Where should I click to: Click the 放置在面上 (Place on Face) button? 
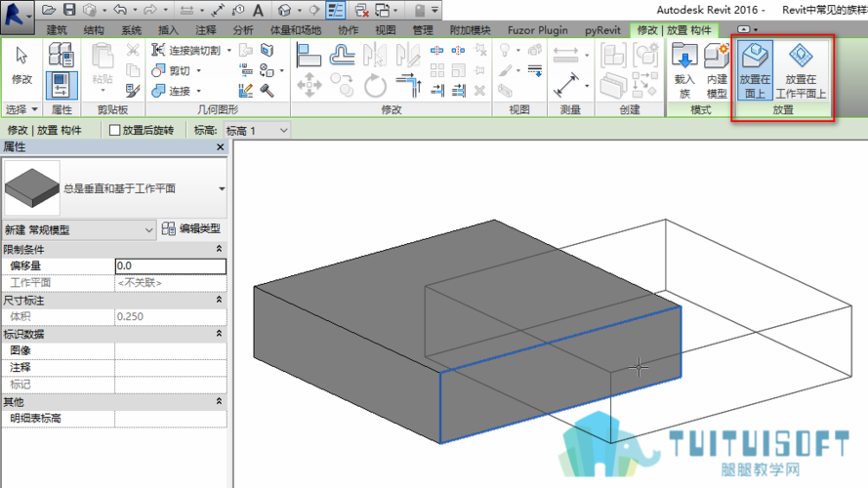757,70
